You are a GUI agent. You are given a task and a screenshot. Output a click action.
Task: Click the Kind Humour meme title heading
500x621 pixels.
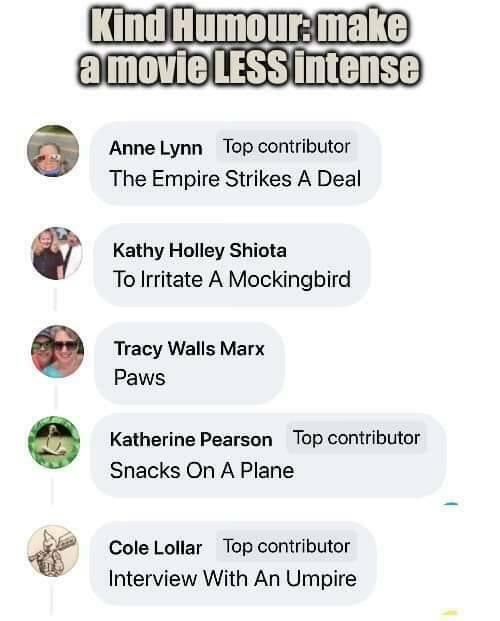pyautogui.click(x=250, y=47)
